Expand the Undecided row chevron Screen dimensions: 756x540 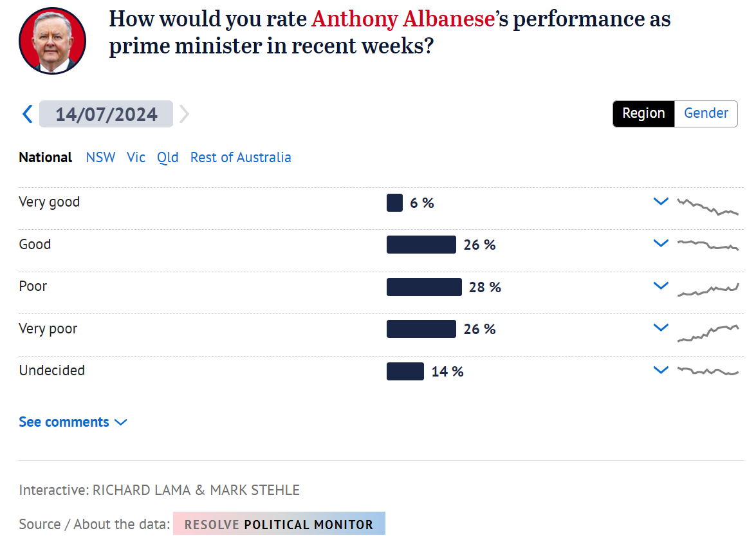[x=661, y=370]
